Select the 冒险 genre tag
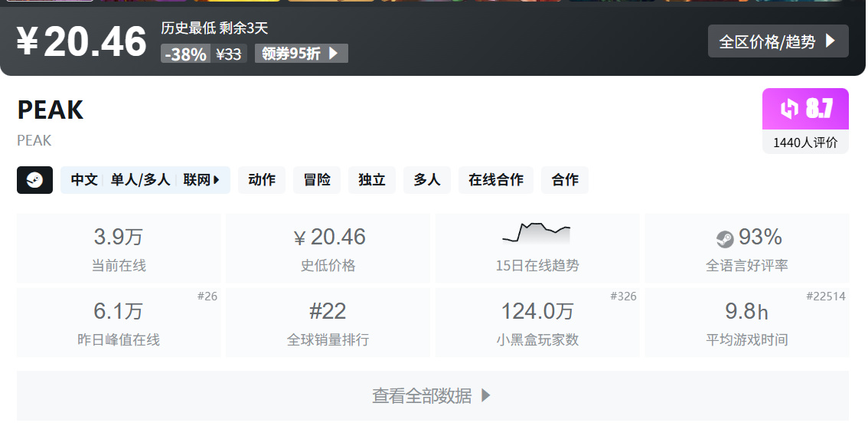 [317, 180]
